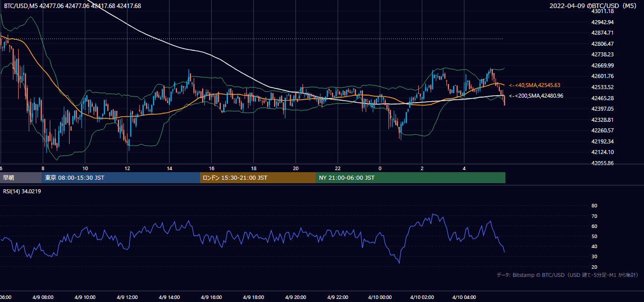Screen dimensions: 644x302
Task: Click the BTC/USD,M5 OHLC header text
Action: [73, 6]
